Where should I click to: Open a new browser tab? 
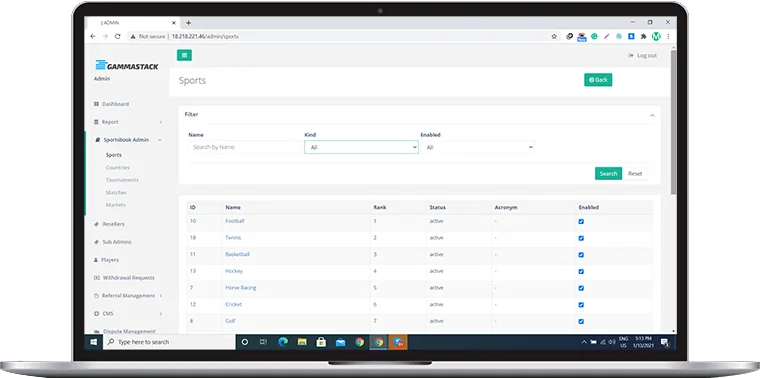click(189, 23)
